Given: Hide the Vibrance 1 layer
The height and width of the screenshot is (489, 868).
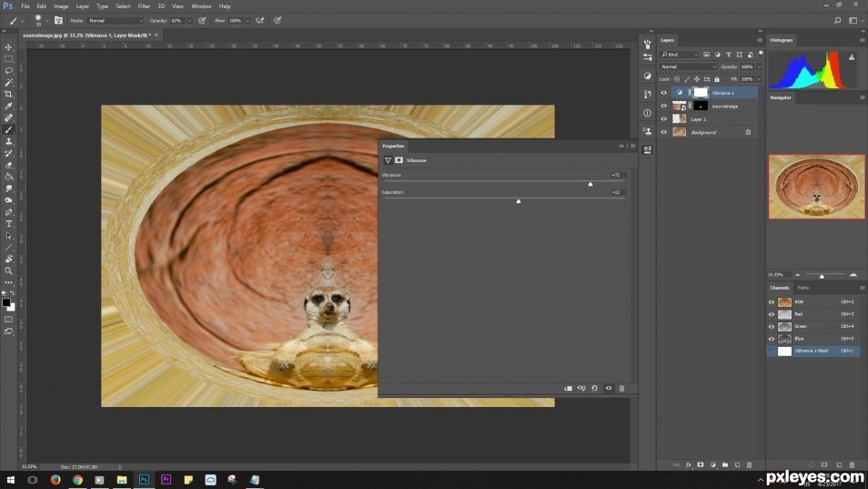Looking at the screenshot, I should point(663,93).
